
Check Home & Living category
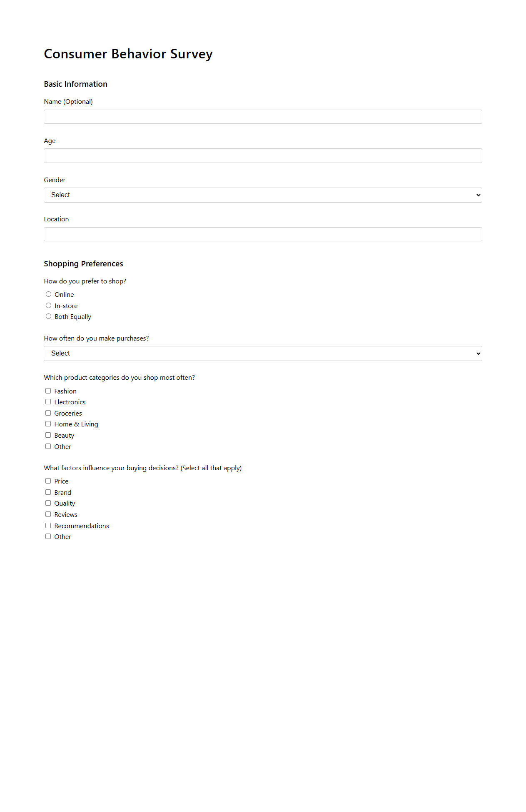coord(48,424)
